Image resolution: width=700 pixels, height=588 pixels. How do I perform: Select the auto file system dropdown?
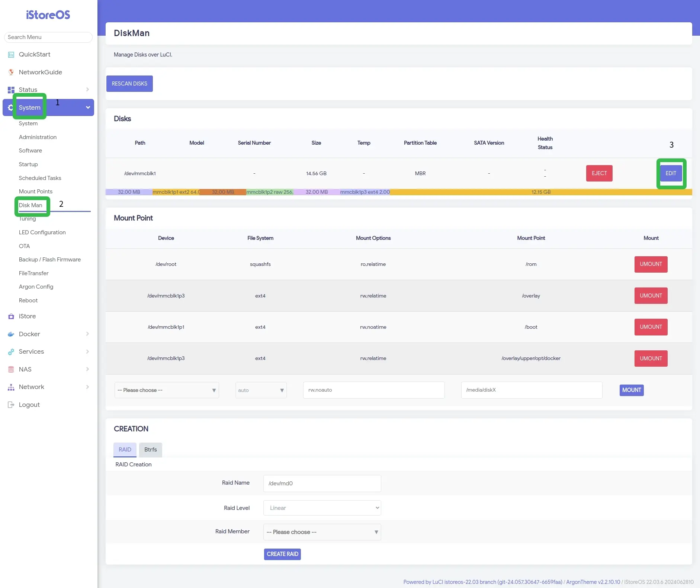point(261,390)
